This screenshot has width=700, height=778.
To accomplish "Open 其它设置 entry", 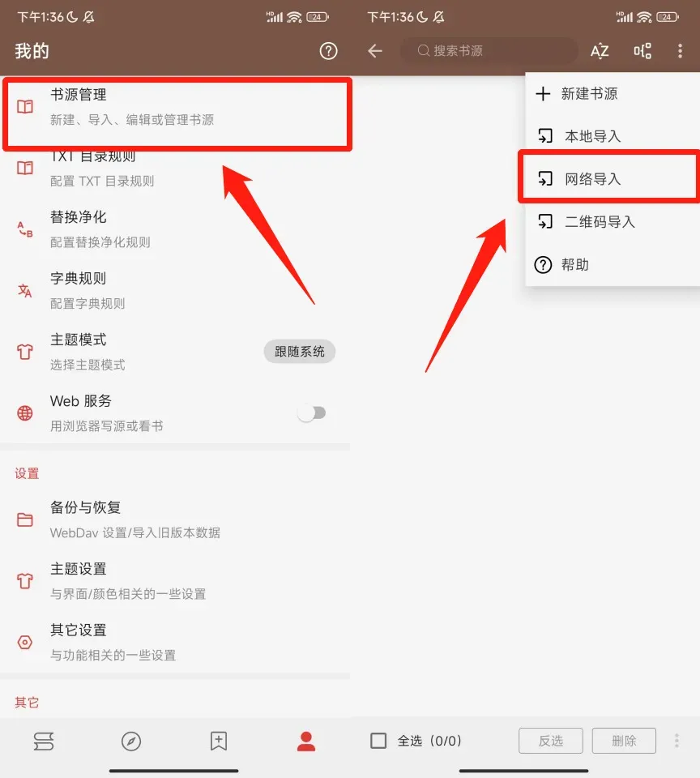I will (175, 642).
